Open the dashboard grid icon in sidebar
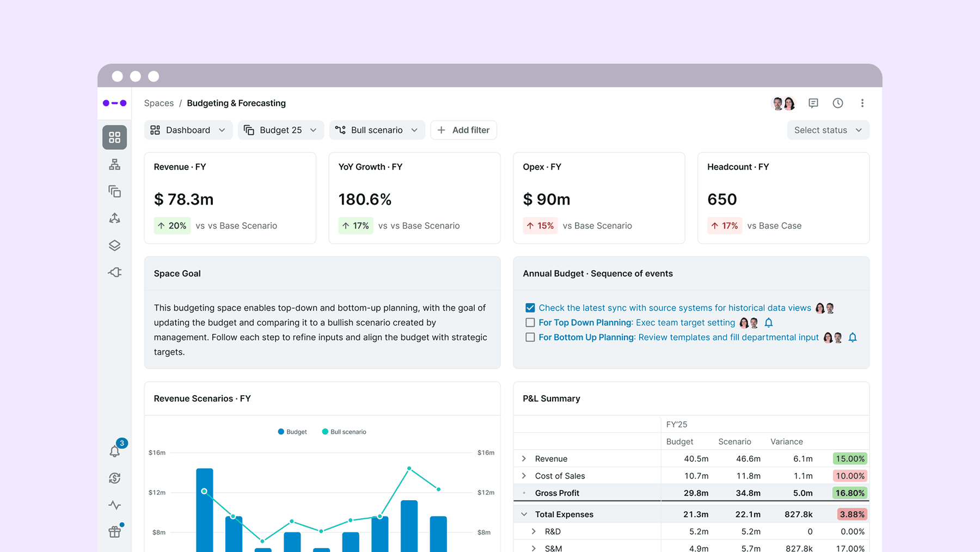 114,137
